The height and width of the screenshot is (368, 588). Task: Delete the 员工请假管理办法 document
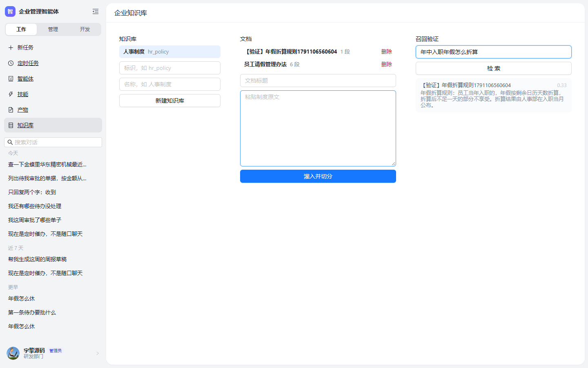click(x=387, y=64)
